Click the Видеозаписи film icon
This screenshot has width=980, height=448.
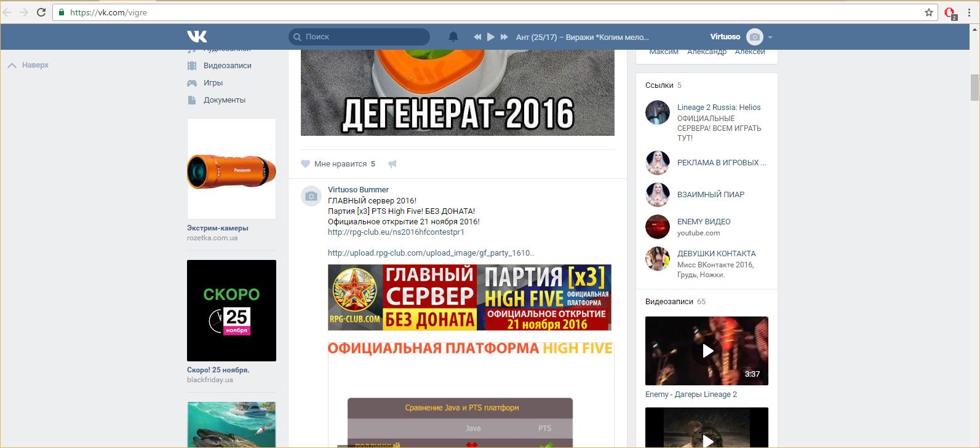192,66
